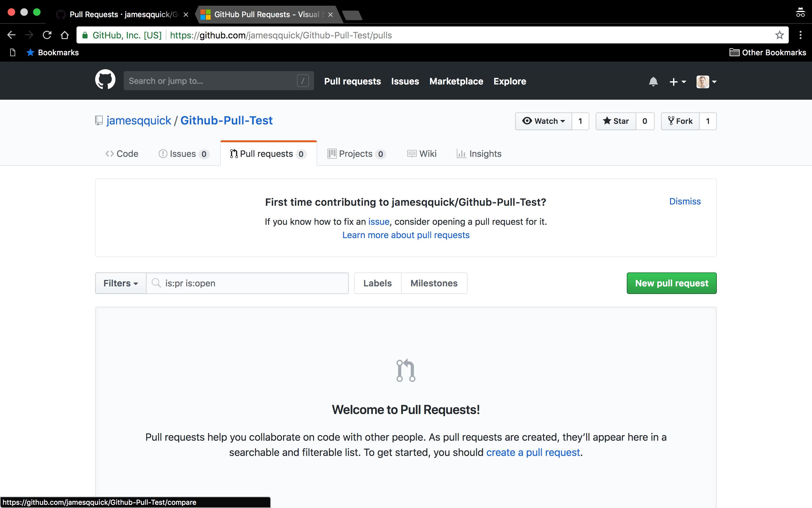
Task: Open the Other Bookmarks folder
Action: [x=768, y=52]
